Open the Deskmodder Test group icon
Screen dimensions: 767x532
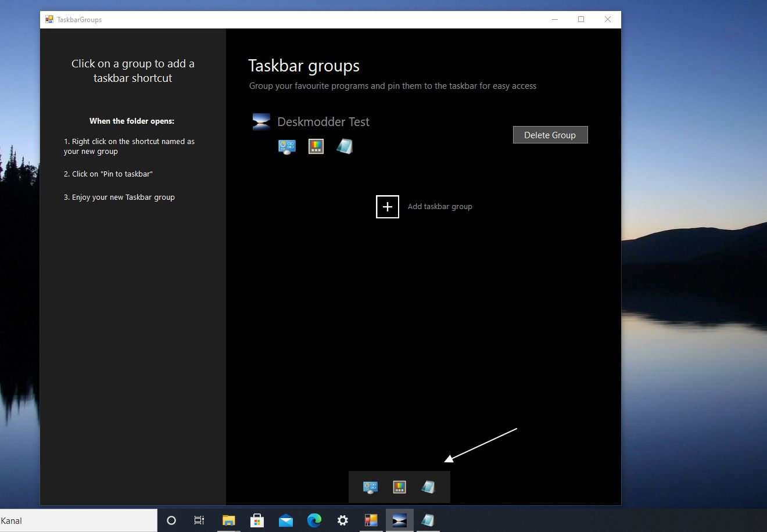coord(261,121)
